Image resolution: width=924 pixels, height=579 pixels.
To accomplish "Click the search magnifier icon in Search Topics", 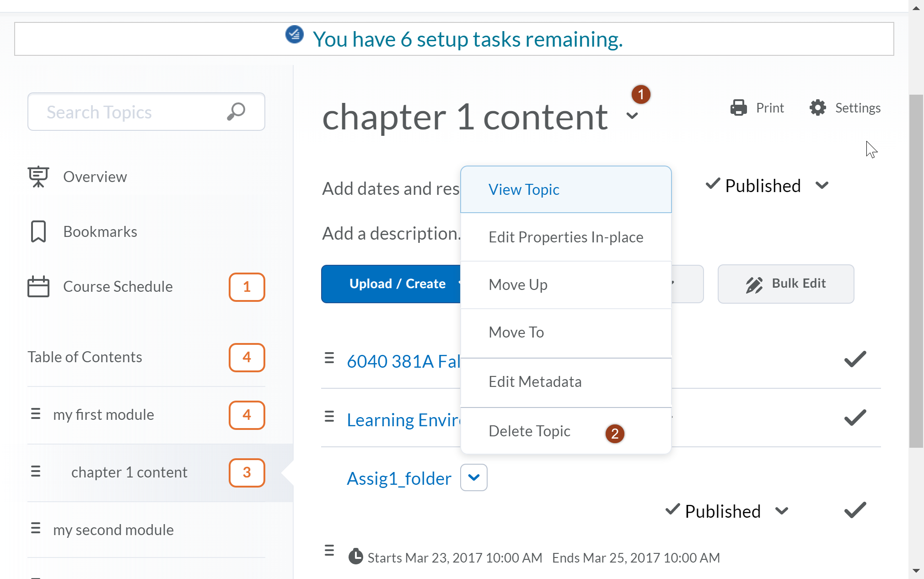I will click(236, 111).
